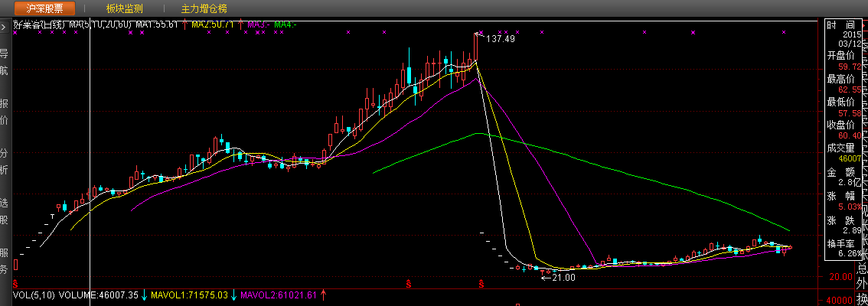Open 服务 in the left sidebar
Viewport: 868px width, 306px height.
[x=5, y=261]
